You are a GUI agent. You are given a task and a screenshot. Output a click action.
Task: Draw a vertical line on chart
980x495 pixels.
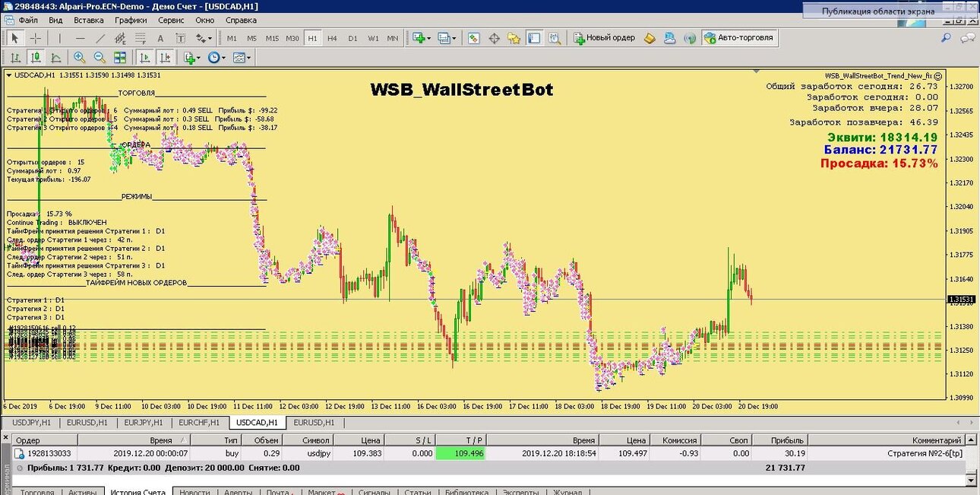pyautogui.click(x=61, y=38)
